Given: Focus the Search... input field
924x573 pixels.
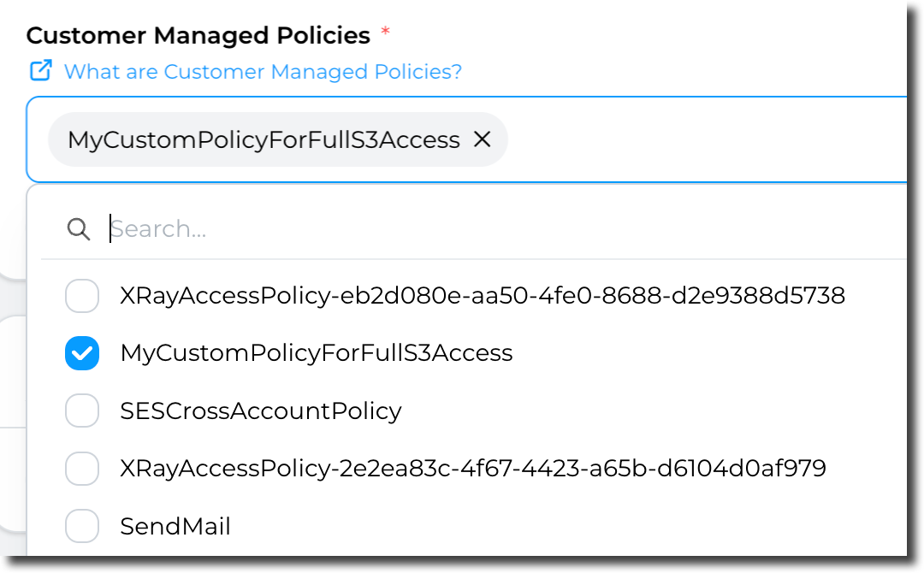Looking at the screenshot, I should coord(342,229).
